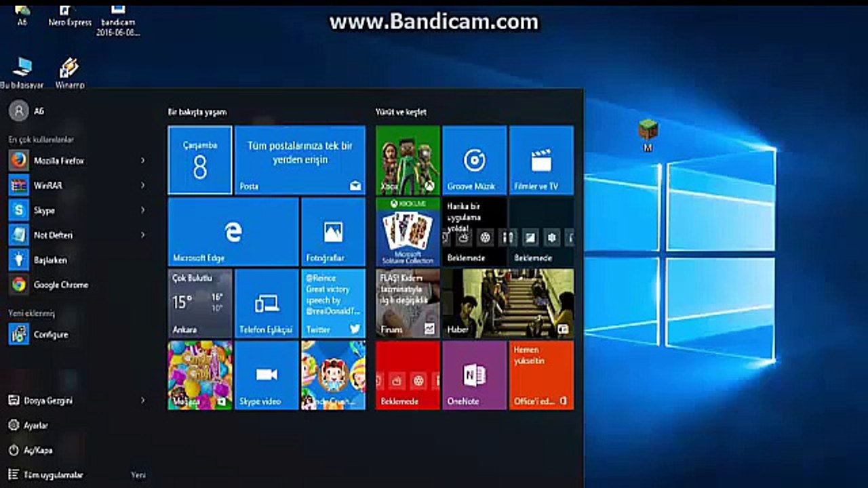Open the Candy Crush tile next to Skype video
The image size is (868, 488).
333,375
